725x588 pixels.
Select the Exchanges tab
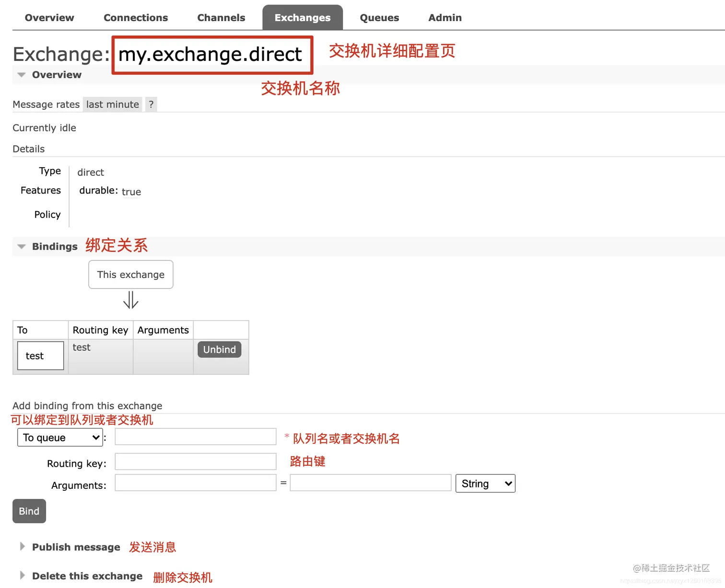click(303, 18)
